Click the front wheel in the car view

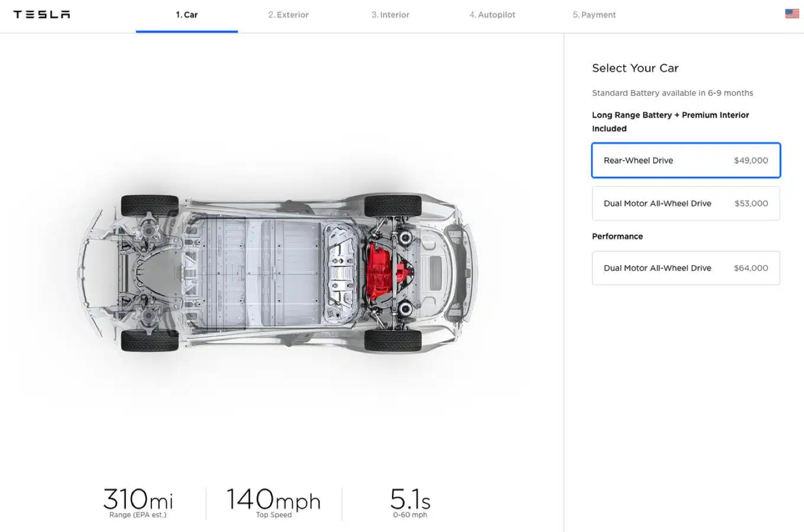(x=150, y=205)
